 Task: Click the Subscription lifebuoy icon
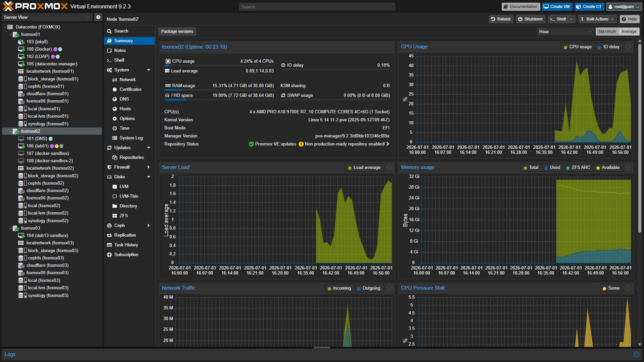(x=109, y=255)
